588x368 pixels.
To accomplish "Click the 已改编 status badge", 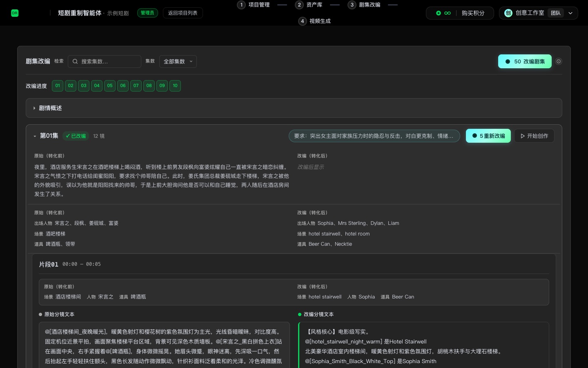I will pos(76,136).
